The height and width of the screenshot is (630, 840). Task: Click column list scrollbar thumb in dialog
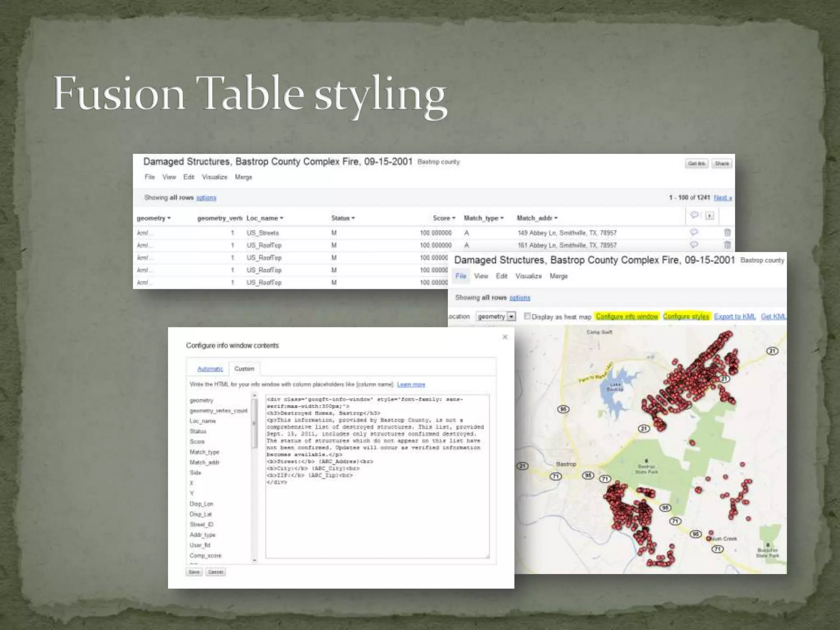point(254,423)
